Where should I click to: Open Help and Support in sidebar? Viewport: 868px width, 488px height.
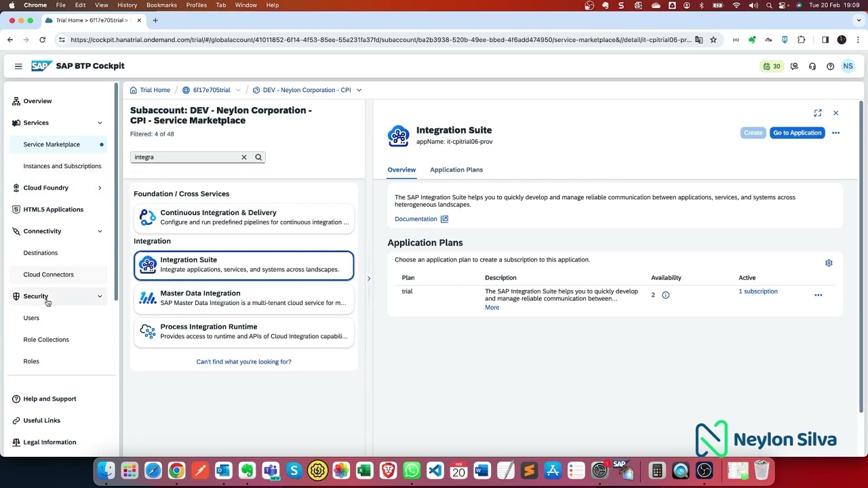pos(50,399)
